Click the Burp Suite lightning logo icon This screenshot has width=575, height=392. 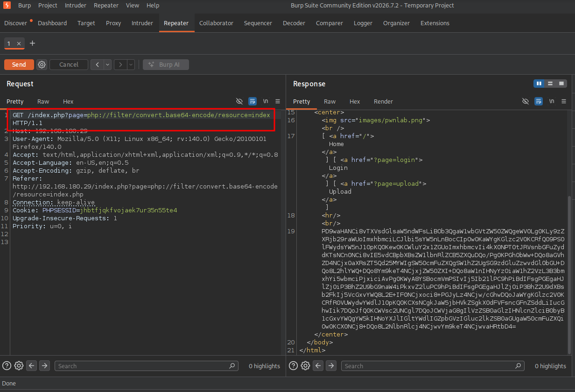pyautogui.click(x=7, y=6)
